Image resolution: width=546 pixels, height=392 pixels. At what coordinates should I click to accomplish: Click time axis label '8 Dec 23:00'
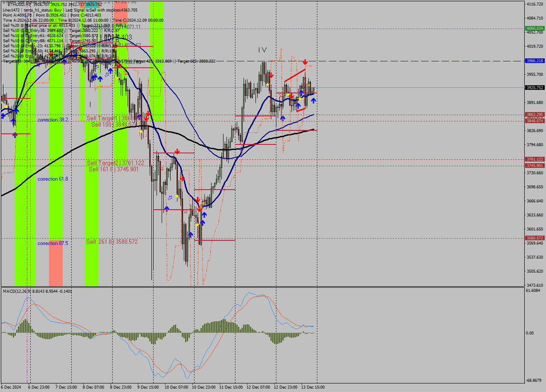120,387
